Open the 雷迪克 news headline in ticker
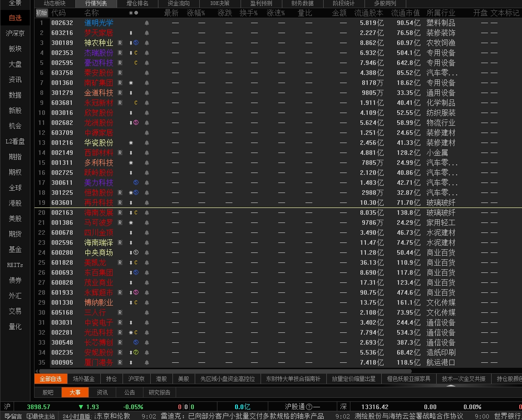Viewport: 522px width, 420px height. point(242,416)
